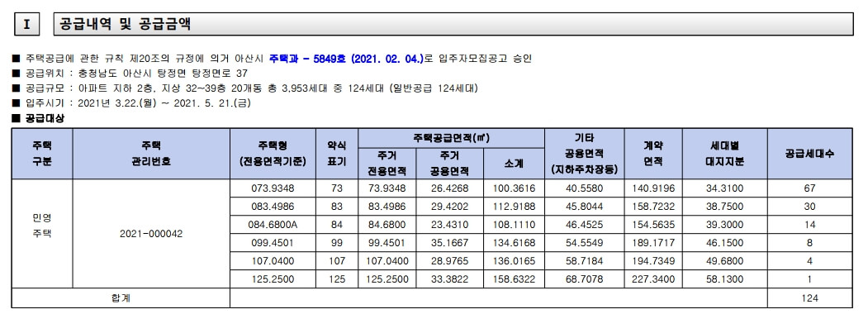Image resolution: width=868 pixels, height=314 pixels.
Task: Click total supply count 124
Action: coord(809,298)
